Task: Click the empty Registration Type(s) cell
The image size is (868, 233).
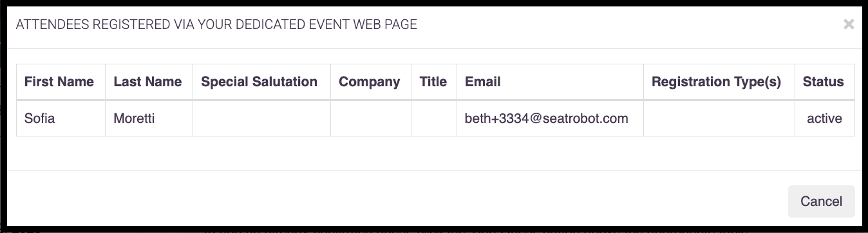Action: (x=719, y=118)
